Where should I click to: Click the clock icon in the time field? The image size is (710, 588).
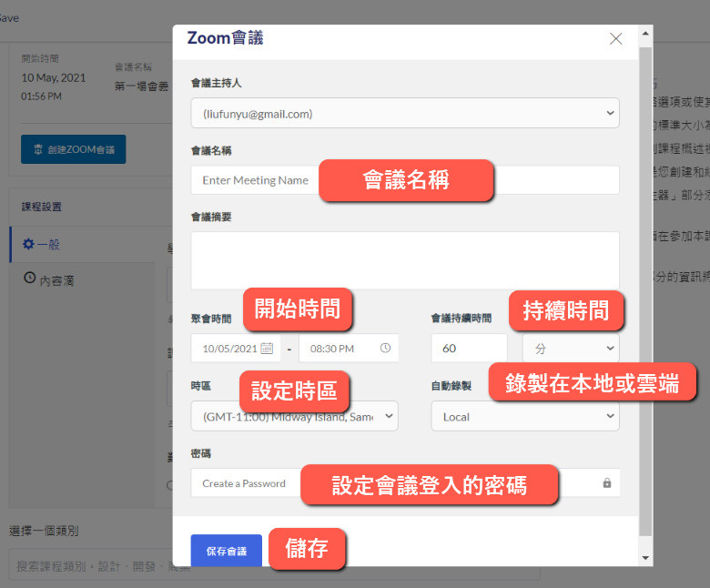coord(385,348)
